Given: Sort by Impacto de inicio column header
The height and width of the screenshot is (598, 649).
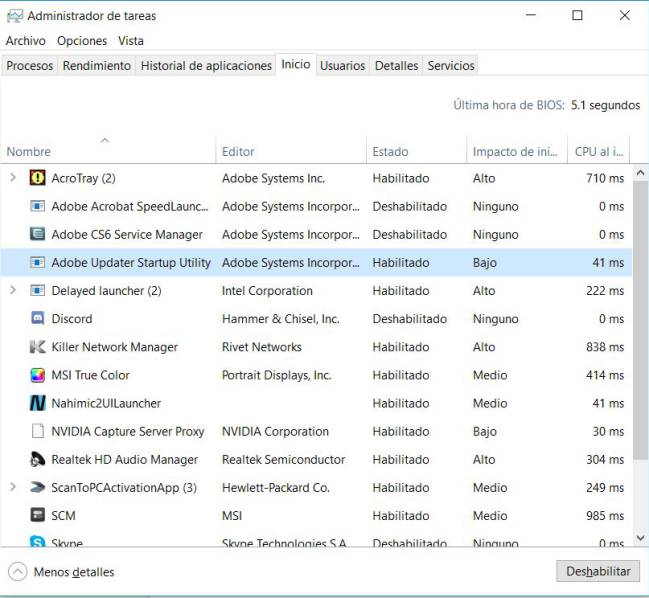Looking at the screenshot, I should pyautogui.click(x=517, y=151).
